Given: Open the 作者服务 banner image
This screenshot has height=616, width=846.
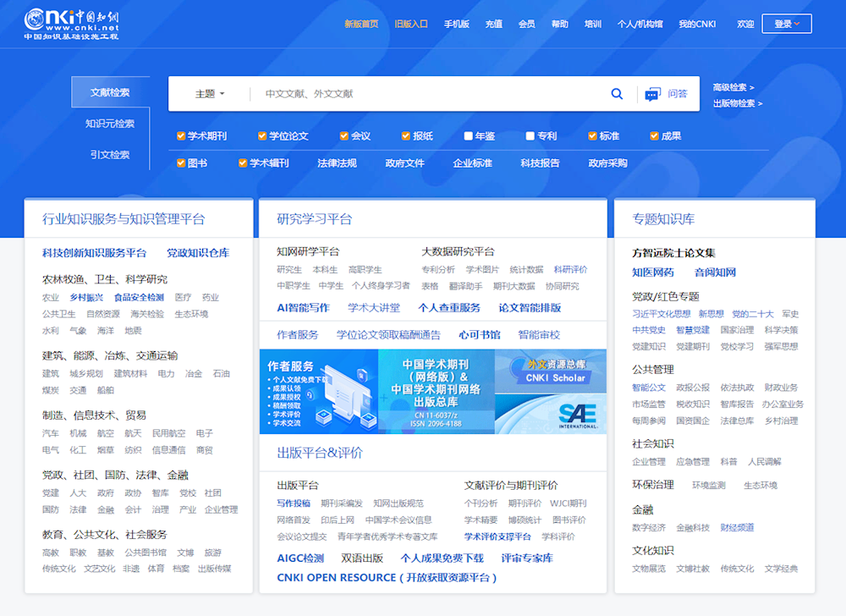Looking at the screenshot, I should [x=319, y=392].
